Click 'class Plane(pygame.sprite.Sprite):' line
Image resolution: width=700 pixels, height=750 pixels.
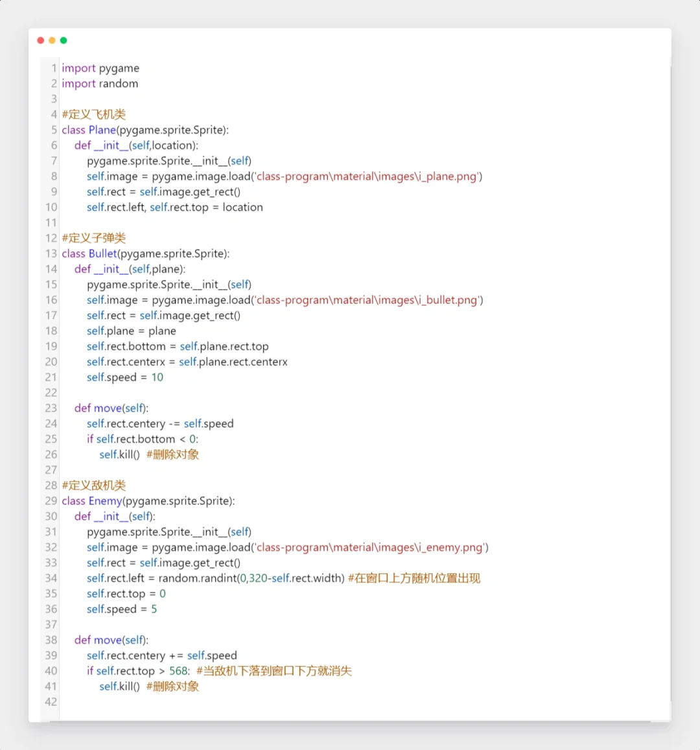pyautogui.click(x=145, y=130)
